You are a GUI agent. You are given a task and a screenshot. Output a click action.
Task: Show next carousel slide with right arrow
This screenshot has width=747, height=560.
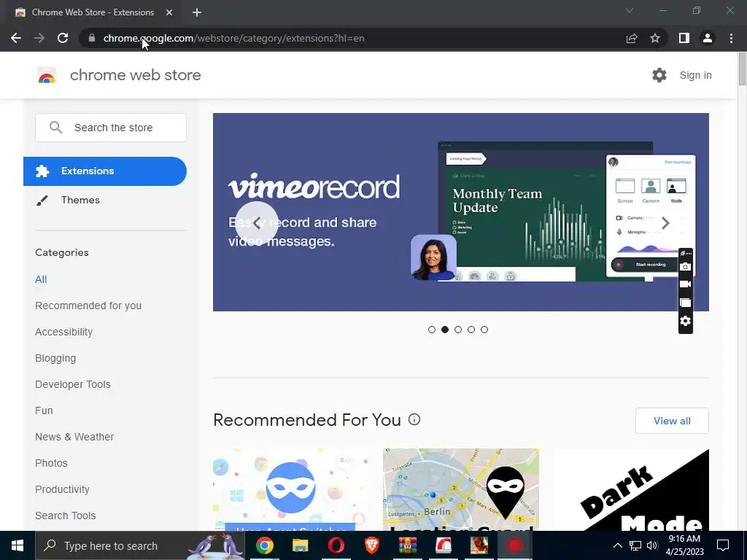[x=665, y=223]
